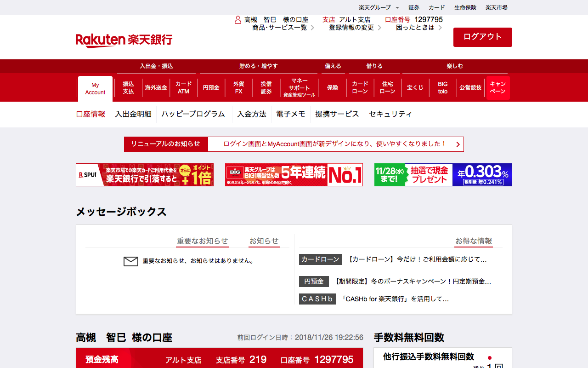
Task: Click the account holder person icon
Action: [x=238, y=20]
